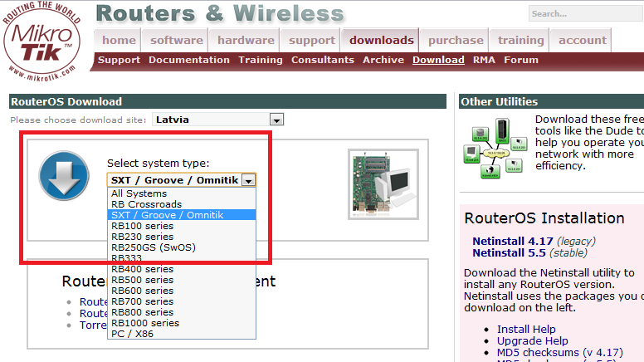Open the home tab
The height and width of the screenshot is (362, 644).
[x=119, y=40]
